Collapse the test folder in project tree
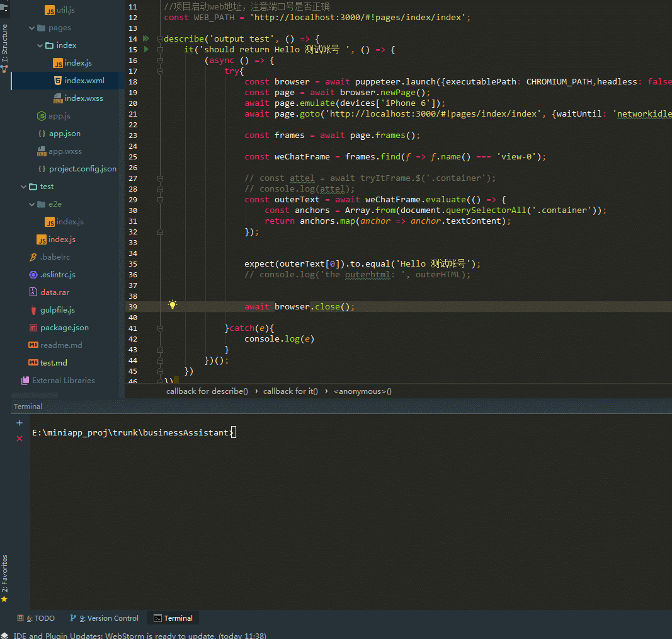This screenshot has width=672, height=639. pos(24,187)
